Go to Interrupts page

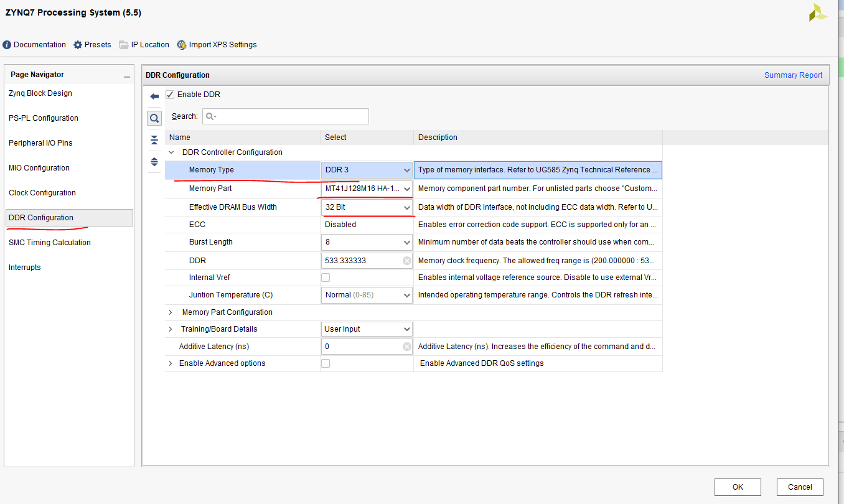25,268
